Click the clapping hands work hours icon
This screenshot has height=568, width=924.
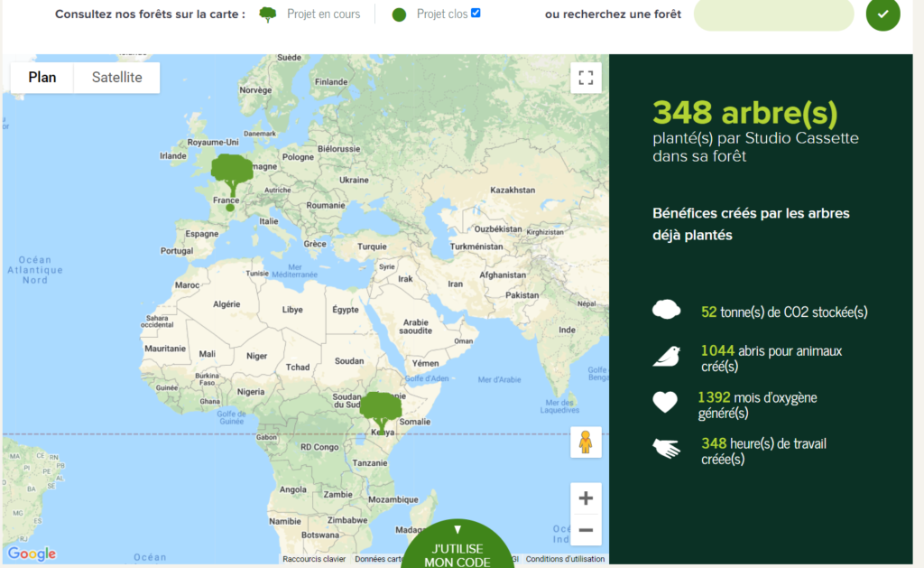(665, 448)
